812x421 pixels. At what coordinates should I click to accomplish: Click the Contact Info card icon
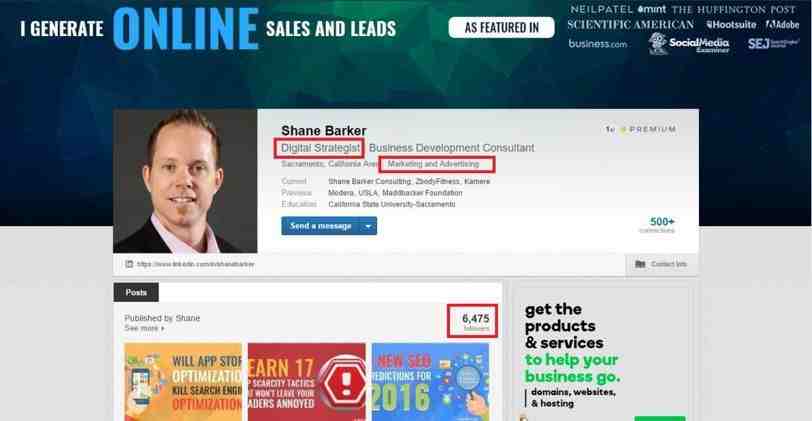(x=640, y=264)
